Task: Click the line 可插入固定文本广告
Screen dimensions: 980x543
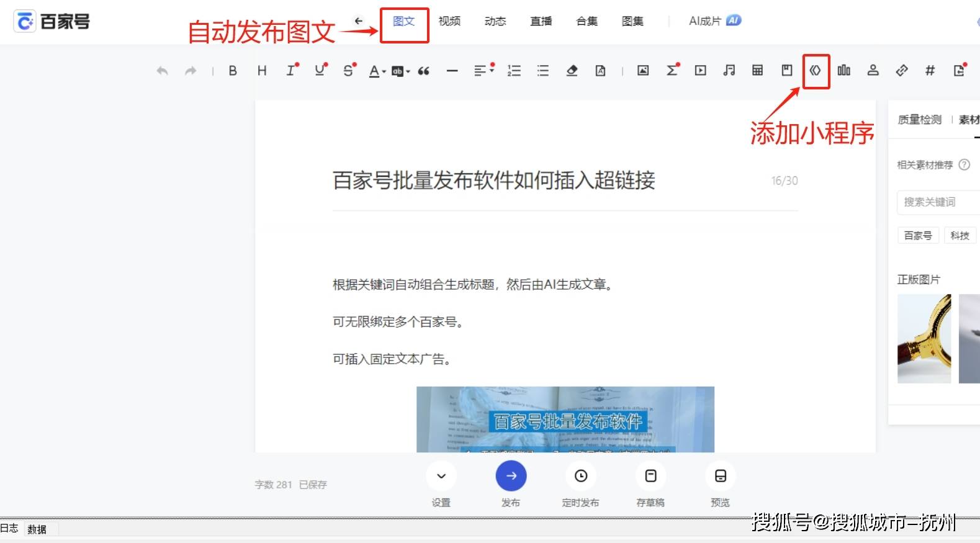Action: [392, 359]
